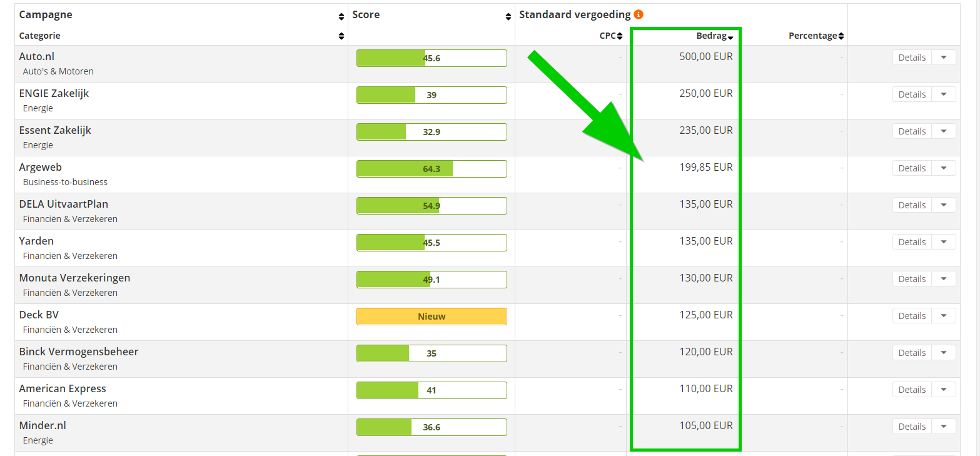980x456 pixels.
Task: Expand dropdown arrow next to Deck BV Details
Action: pyautogui.click(x=944, y=316)
